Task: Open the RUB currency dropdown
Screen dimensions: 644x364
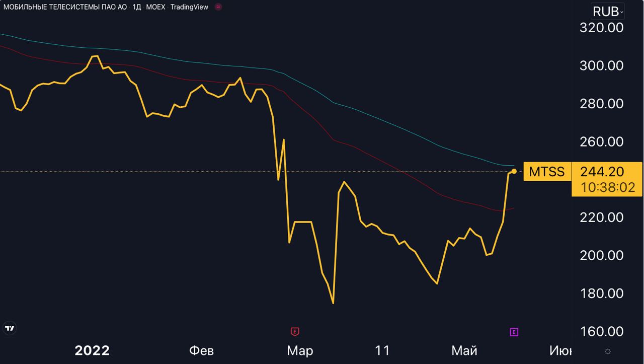Action: click(x=607, y=12)
